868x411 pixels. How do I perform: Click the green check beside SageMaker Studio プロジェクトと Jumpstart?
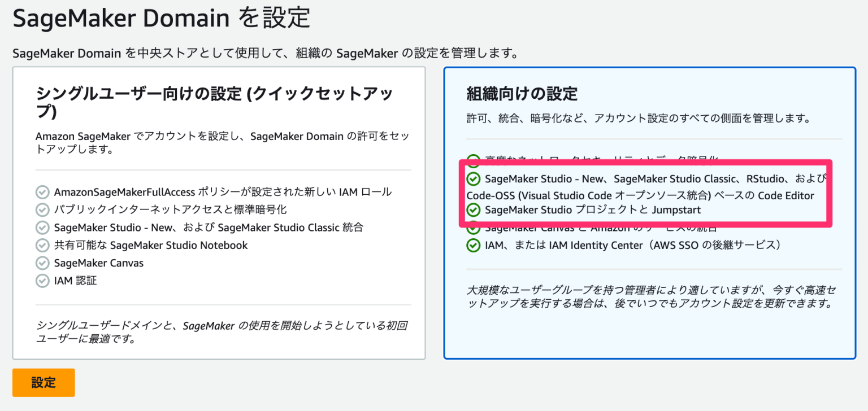point(472,210)
